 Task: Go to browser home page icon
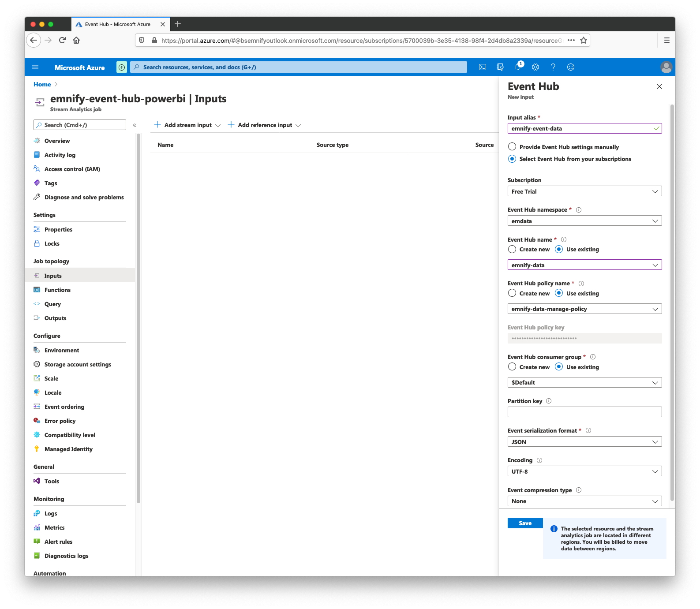[76, 40]
